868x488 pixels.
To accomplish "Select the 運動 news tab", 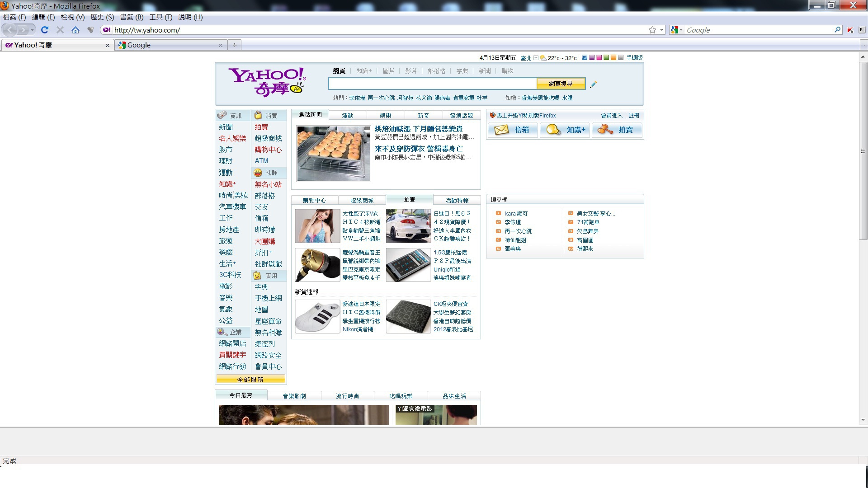I will [348, 116].
